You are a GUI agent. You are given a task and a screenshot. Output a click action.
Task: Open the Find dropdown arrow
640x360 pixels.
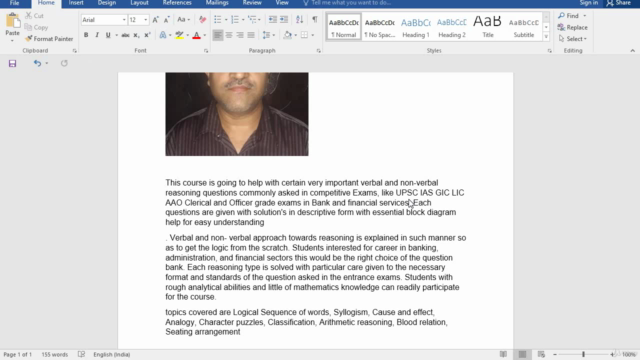coord(585,16)
